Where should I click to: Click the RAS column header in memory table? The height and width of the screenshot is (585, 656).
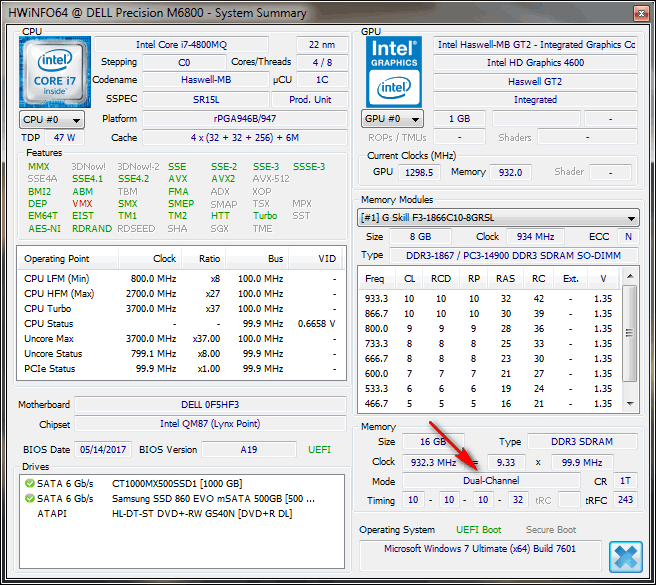tap(505, 279)
